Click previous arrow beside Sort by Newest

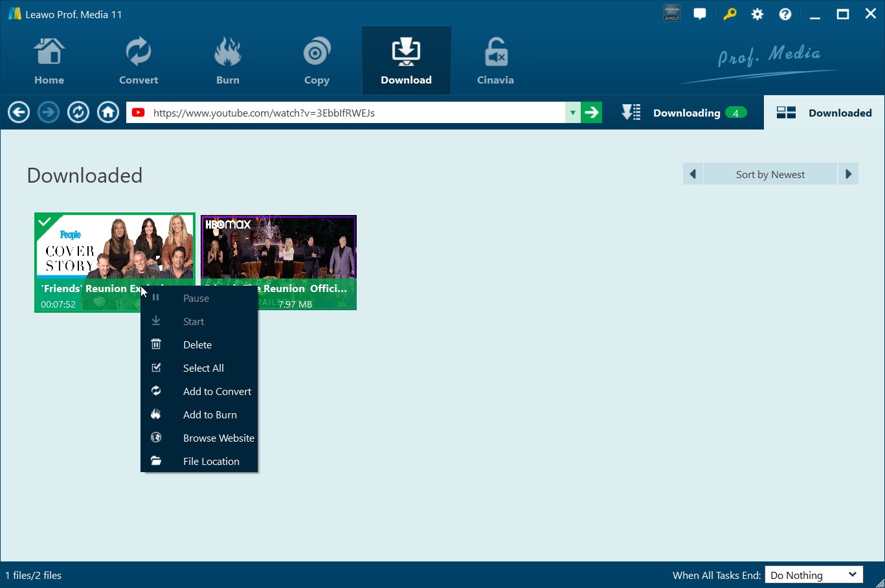[x=693, y=174]
